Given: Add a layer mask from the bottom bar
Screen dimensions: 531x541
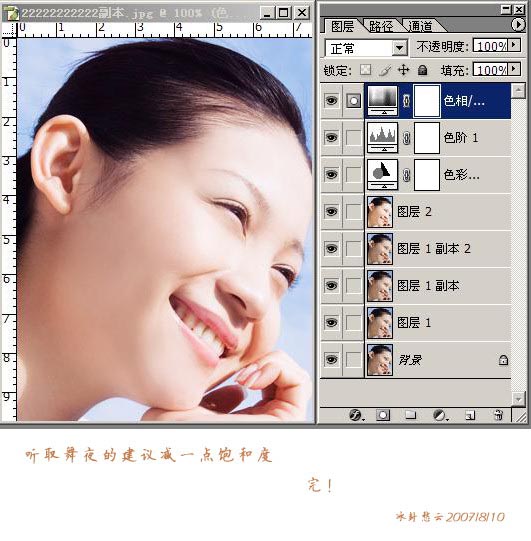Looking at the screenshot, I should (x=383, y=415).
